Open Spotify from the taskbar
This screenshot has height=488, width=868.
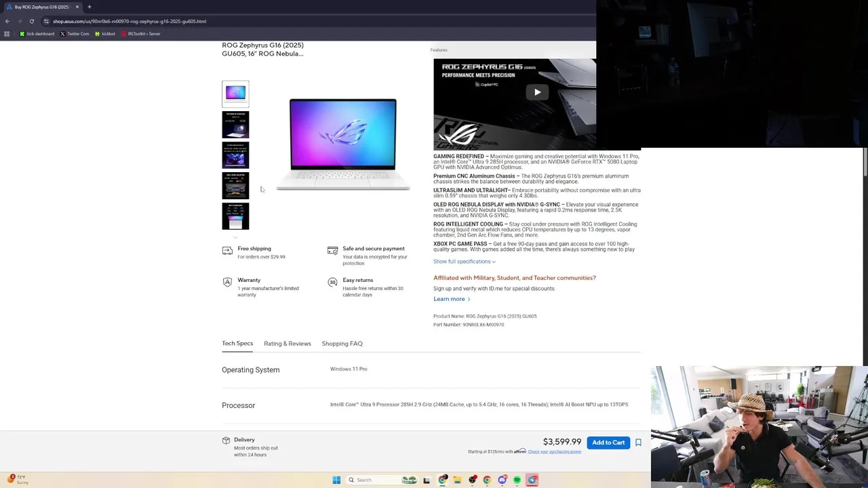pyautogui.click(x=517, y=480)
